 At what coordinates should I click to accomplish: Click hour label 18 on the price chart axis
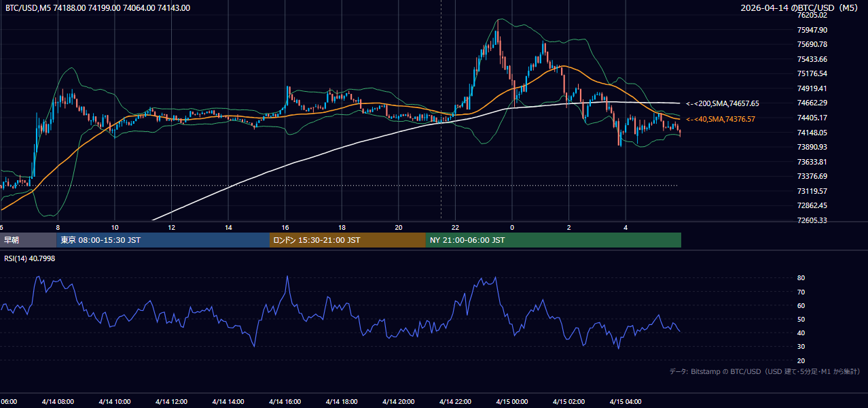tap(342, 227)
